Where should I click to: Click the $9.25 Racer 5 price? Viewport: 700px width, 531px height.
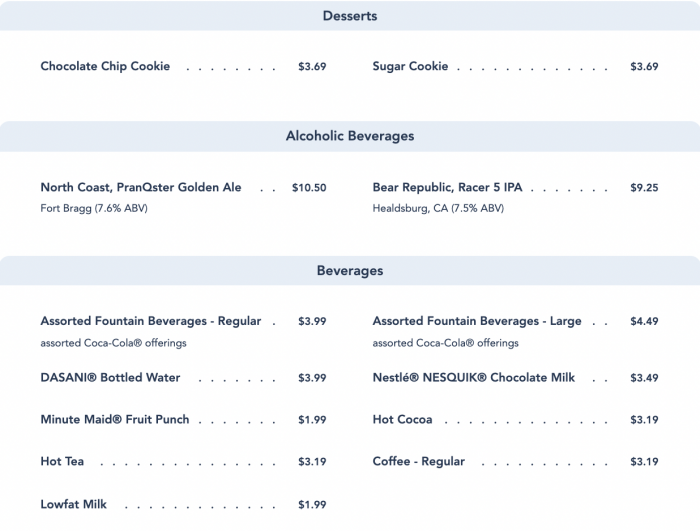tap(644, 188)
